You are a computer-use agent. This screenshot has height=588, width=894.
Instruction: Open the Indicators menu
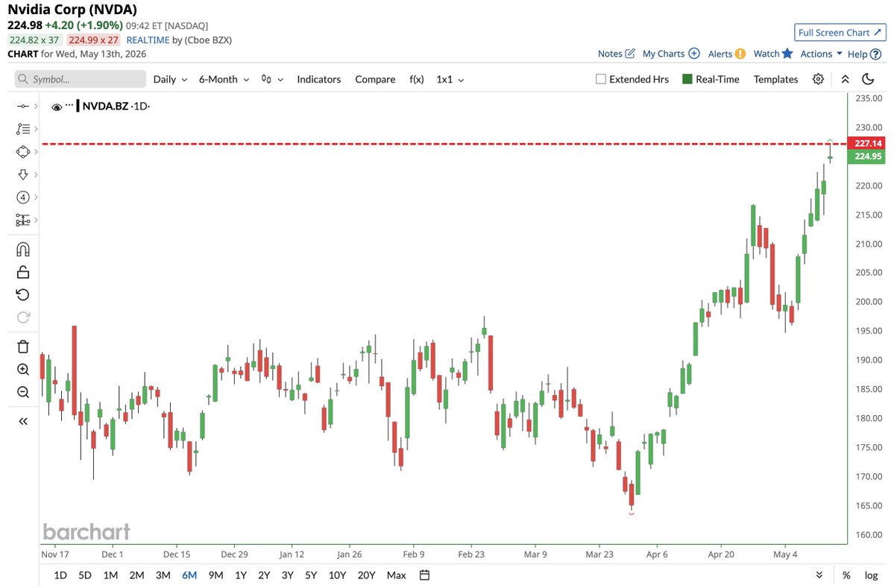click(x=318, y=79)
